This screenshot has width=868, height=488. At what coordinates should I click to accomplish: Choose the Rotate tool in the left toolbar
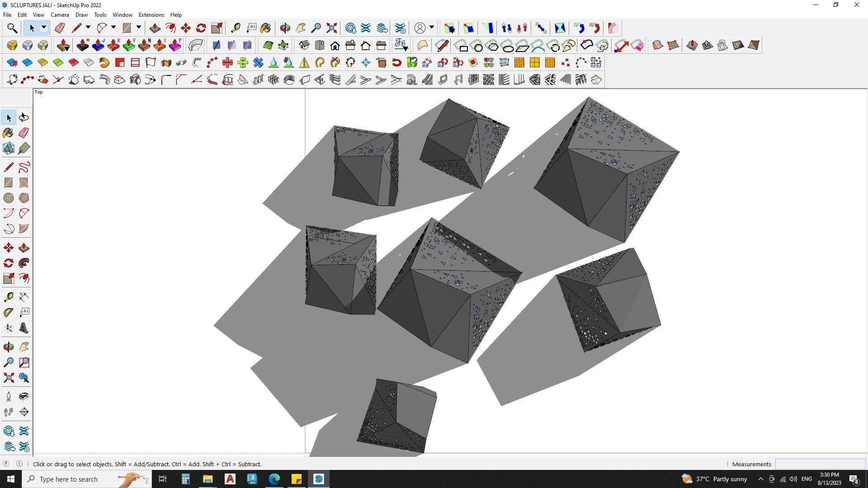point(8,263)
